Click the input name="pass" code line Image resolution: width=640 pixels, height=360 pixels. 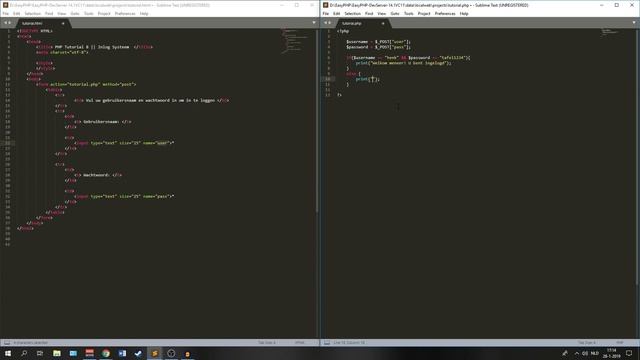124,196
